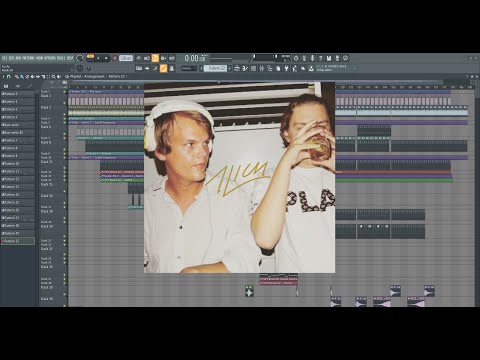Open the plugin picker plug icon

click(286, 68)
